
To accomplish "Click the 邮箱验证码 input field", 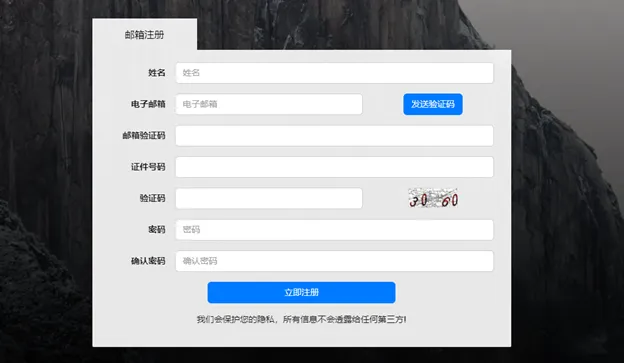I will tap(334, 136).
